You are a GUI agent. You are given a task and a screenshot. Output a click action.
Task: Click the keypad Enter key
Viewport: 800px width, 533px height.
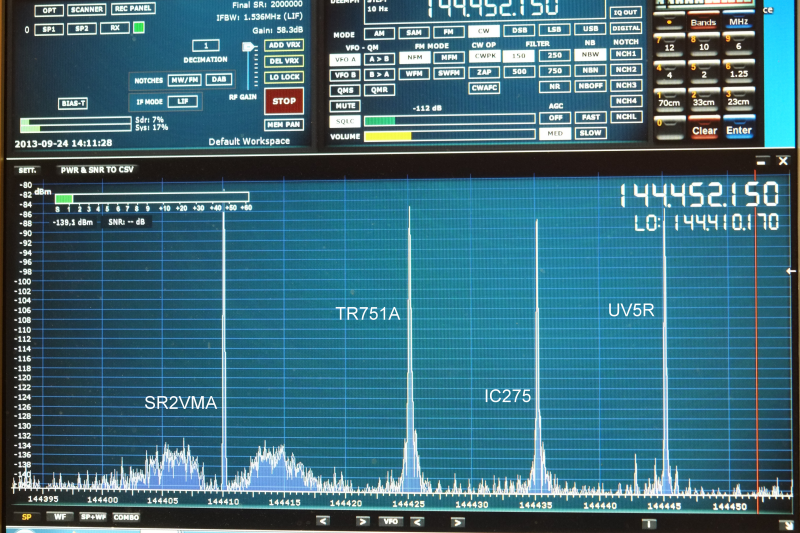[739, 128]
